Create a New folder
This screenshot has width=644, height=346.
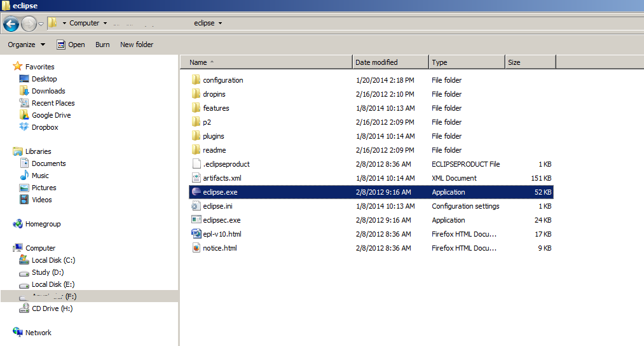click(137, 45)
